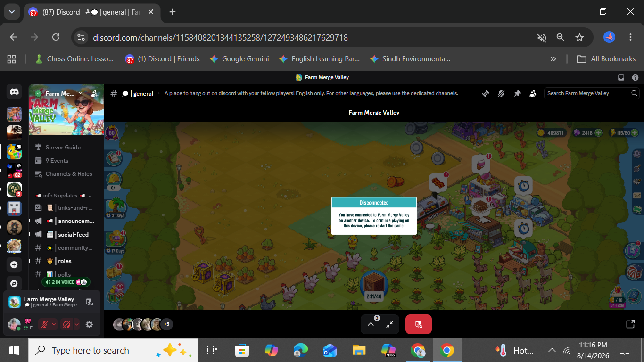Open the game task book icon

click(x=114, y=159)
